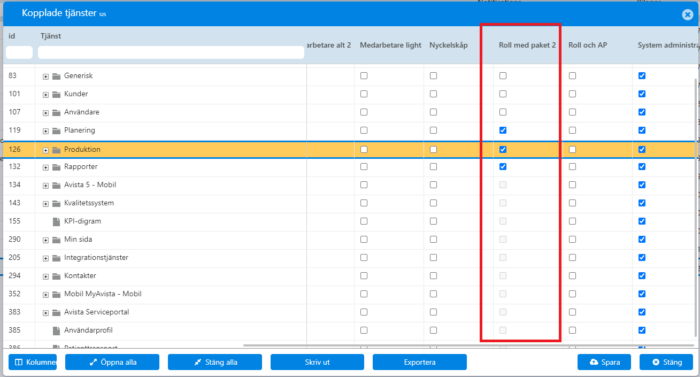Uncheck System administratör for Min sida
The height and width of the screenshot is (377, 700).
pos(642,239)
